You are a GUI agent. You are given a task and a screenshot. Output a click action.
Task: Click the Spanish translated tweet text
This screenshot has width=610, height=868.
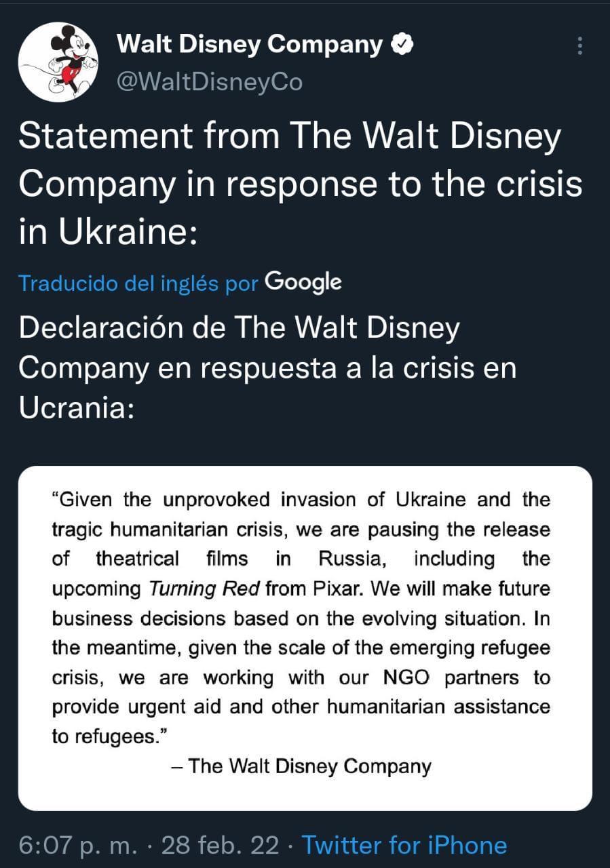(267, 368)
